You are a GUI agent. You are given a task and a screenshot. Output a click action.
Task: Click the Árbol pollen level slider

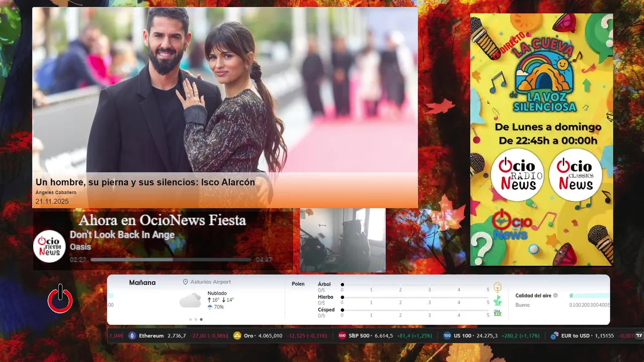415,285
